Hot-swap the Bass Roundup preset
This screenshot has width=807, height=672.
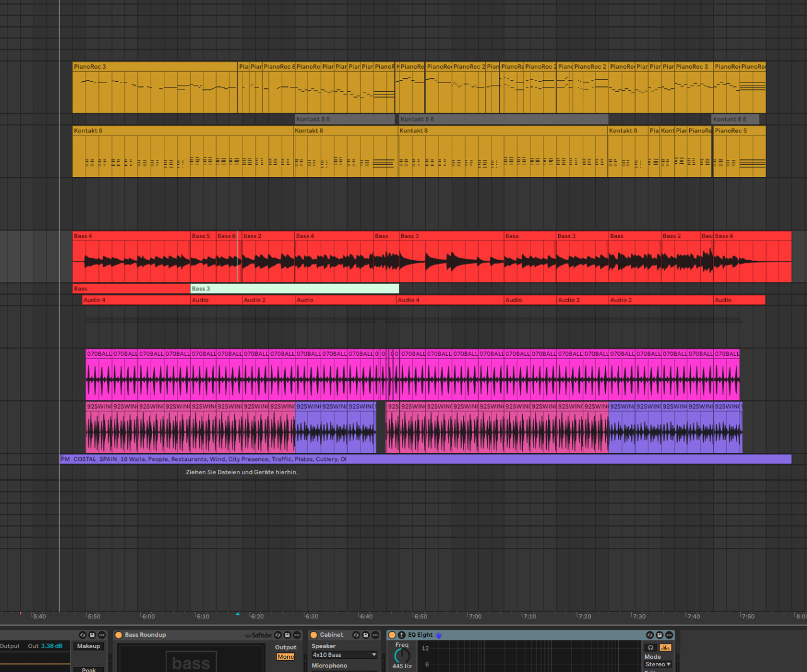278,635
